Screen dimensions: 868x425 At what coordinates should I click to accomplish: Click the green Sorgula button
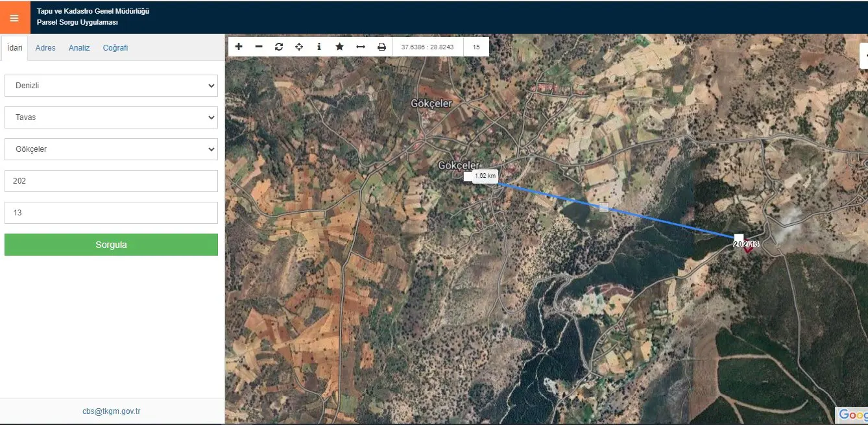[111, 245]
